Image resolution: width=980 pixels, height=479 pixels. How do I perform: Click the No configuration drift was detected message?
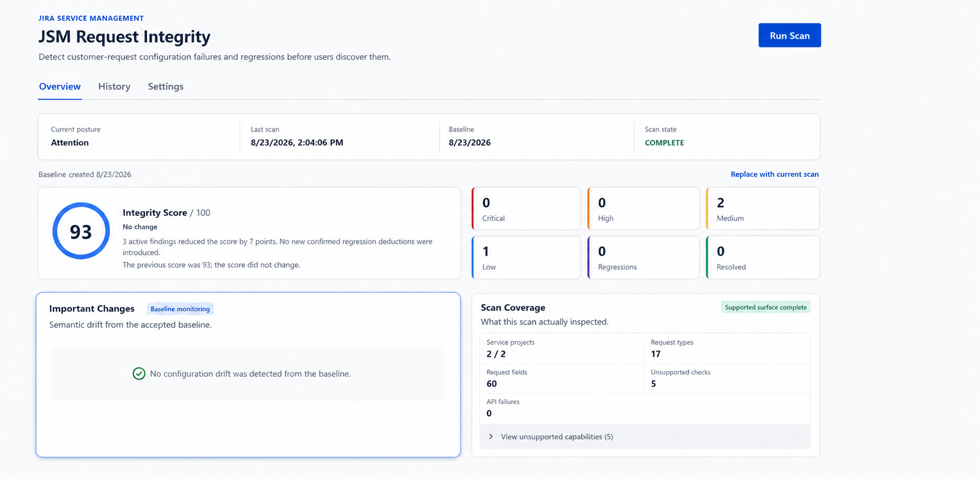(x=250, y=374)
